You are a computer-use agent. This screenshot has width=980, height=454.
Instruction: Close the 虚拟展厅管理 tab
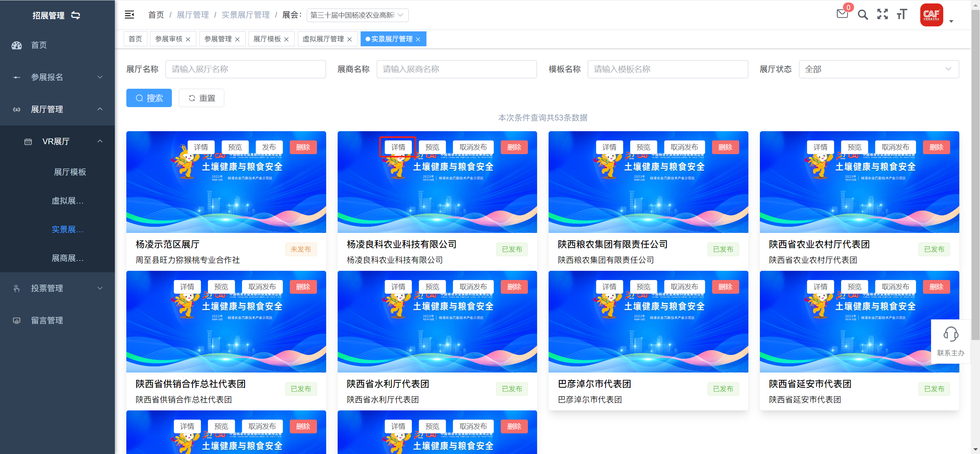point(350,39)
